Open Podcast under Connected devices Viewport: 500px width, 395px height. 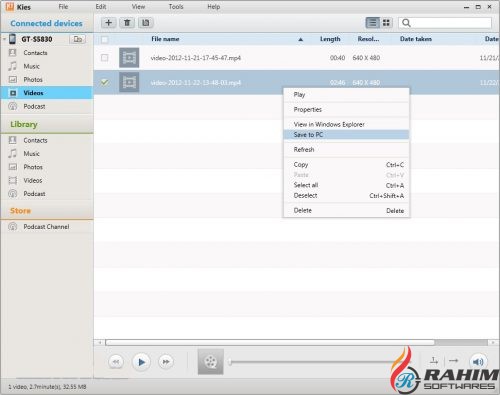[34, 106]
